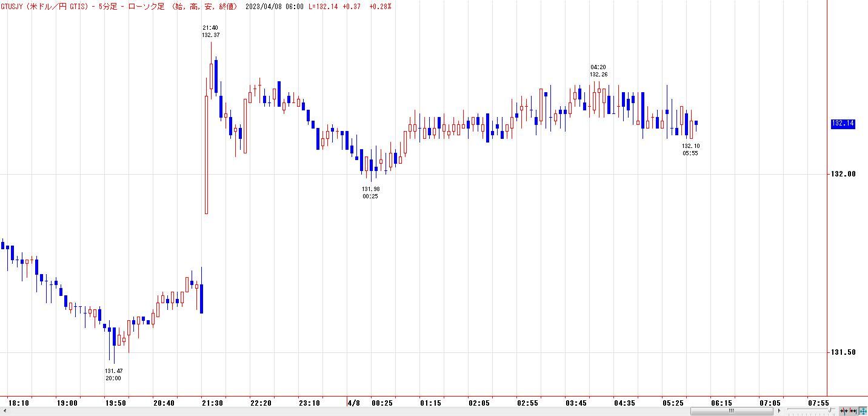Image resolution: width=868 pixels, height=416 pixels.
Task: Click the 02:55 time axis label
Action: coord(528,403)
